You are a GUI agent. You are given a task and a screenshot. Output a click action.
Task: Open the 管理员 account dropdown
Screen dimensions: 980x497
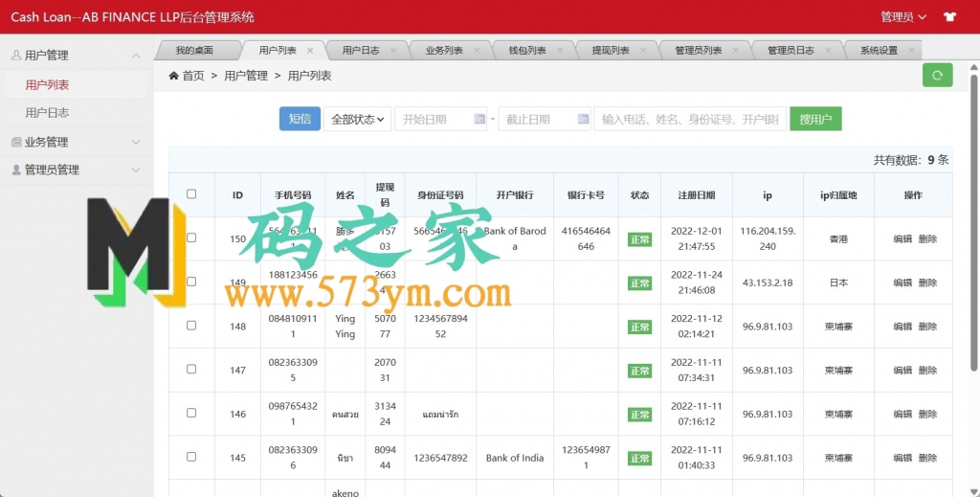(x=903, y=17)
